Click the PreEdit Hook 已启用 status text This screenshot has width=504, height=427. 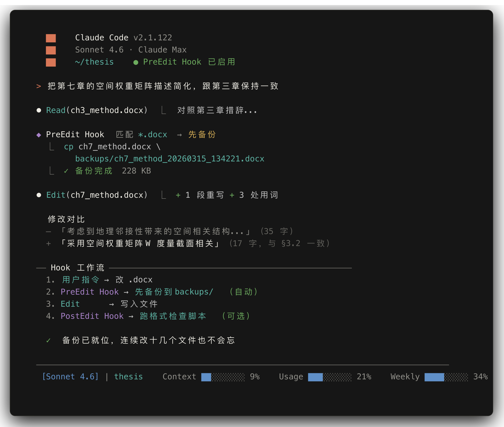[189, 62]
